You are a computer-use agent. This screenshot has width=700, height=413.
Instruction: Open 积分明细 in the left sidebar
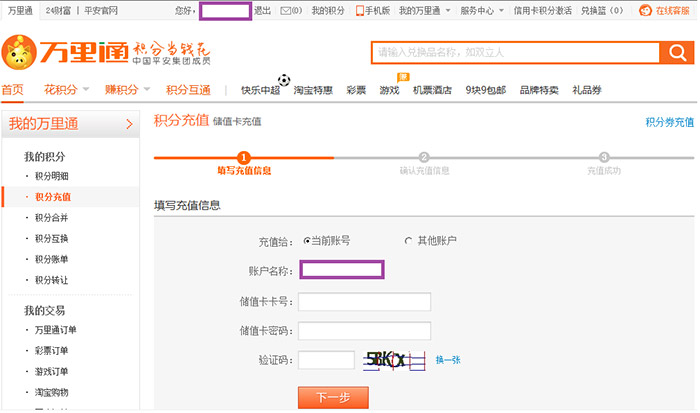point(53,177)
